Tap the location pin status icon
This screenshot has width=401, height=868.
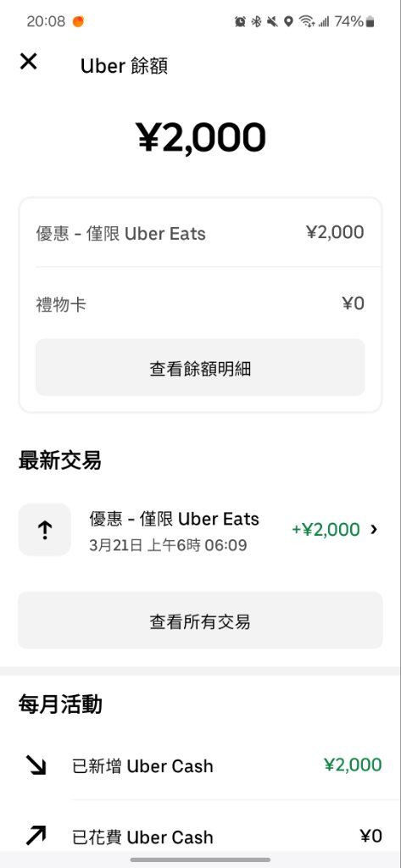click(x=288, y=21)
